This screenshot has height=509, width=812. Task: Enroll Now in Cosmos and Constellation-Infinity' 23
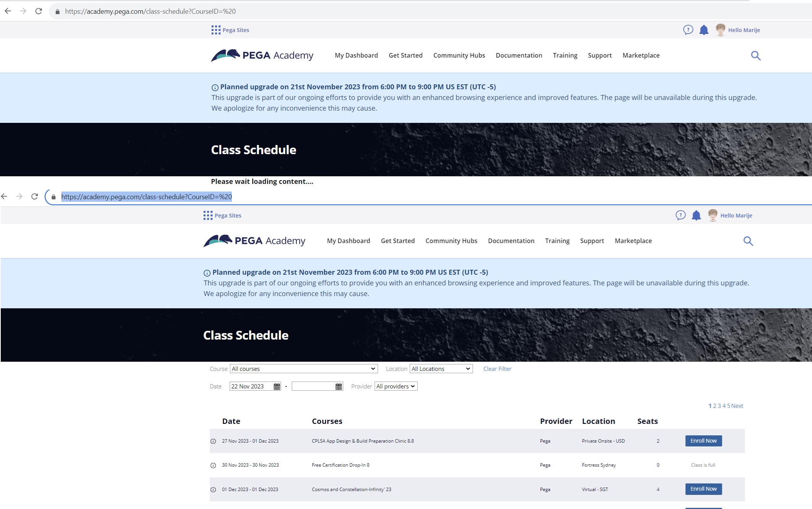pyautogui.click(x=704, y=489)
